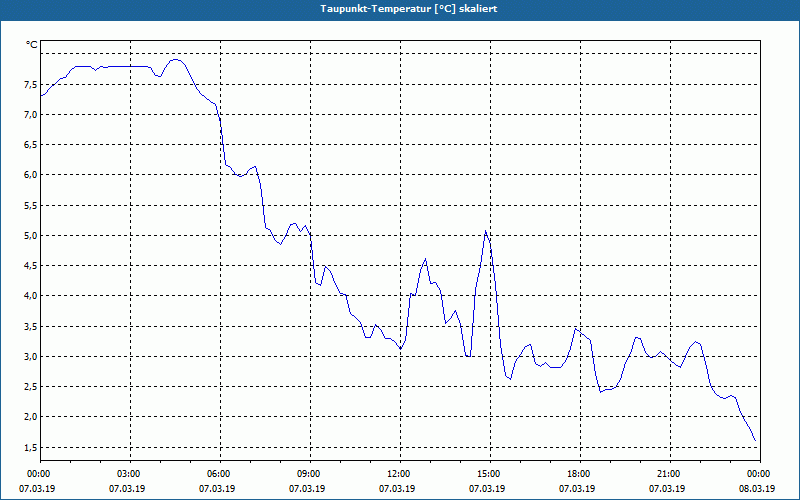Click the 03:00 time axis label
The height and width of the screenshot is (500, 800).
(131, 474)
